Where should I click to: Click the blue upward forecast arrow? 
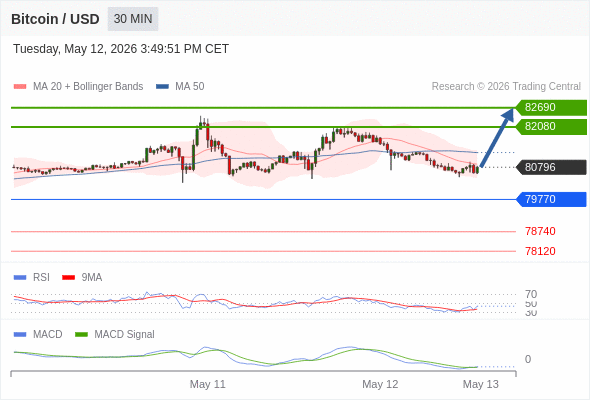click(x=497, y=138)
